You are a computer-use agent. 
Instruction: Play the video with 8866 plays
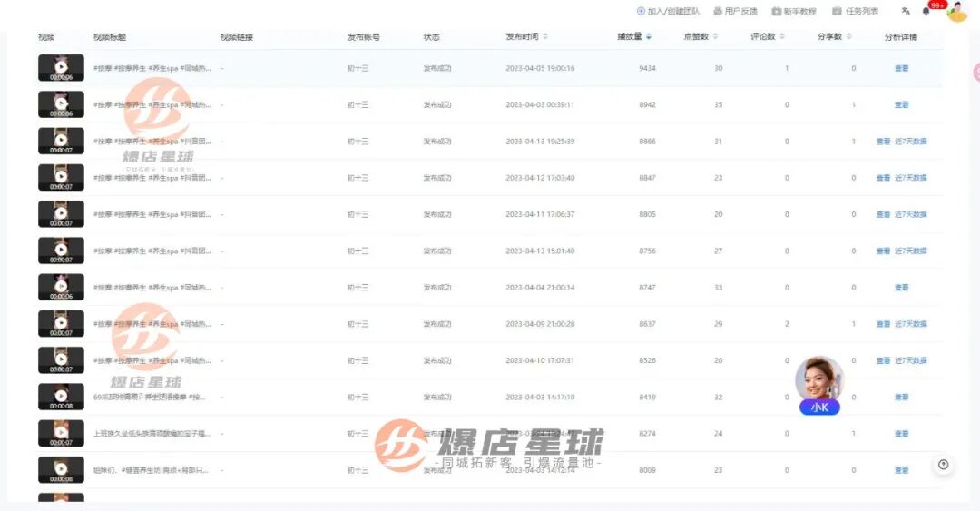(x=61, y=142)
